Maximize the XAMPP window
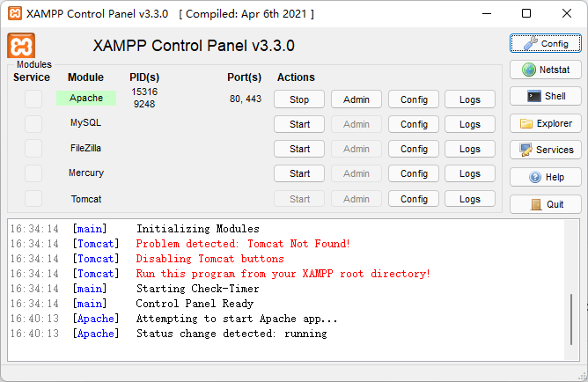 coord(526,14)
